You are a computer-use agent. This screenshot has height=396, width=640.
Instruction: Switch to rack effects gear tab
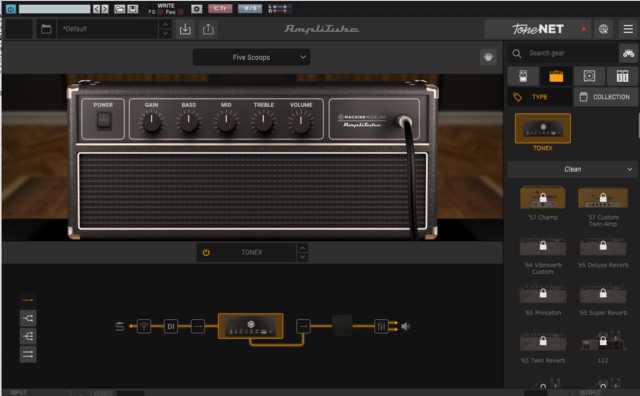[622, 76]
